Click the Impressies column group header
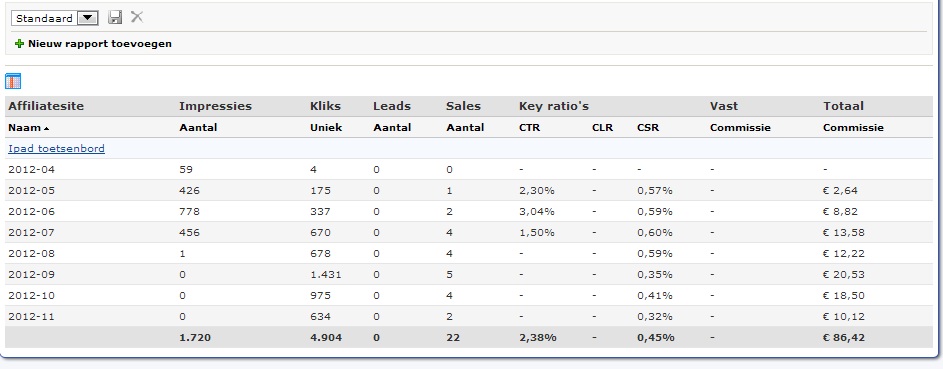Screen dimensions: 943x369 [x=215, y=106]
